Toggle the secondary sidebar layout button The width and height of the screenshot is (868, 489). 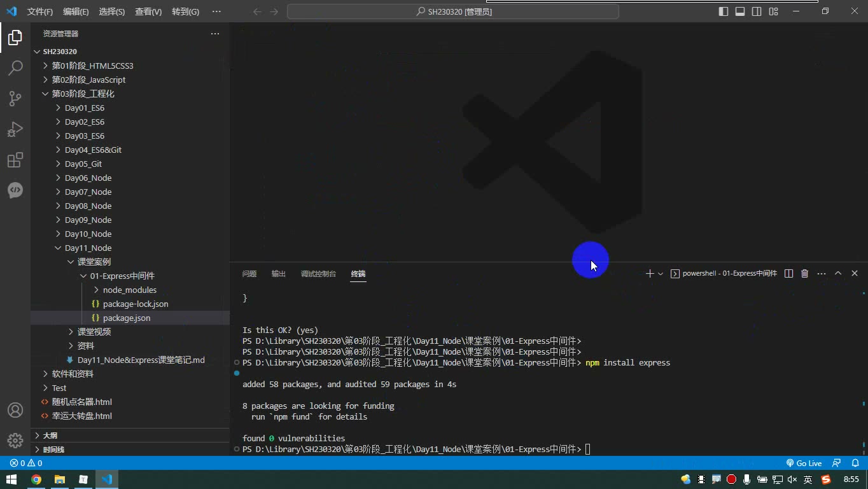[757, 11]
